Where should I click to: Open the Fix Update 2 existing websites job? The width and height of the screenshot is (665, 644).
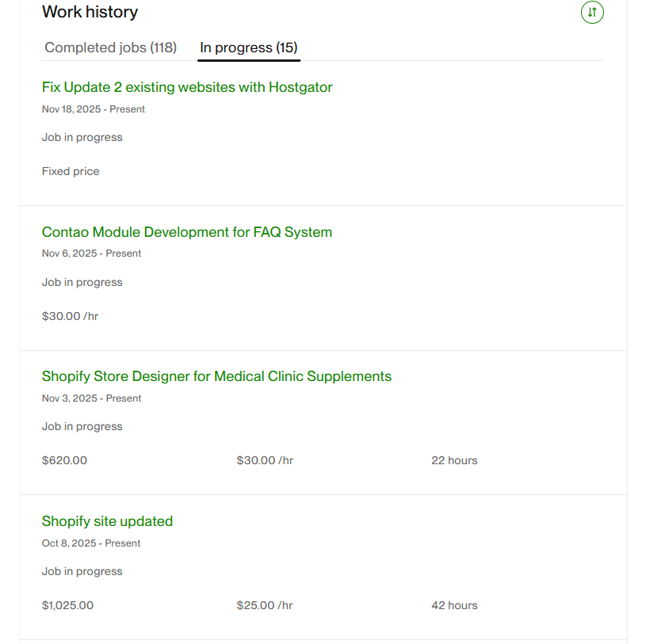tap(187, 87)
